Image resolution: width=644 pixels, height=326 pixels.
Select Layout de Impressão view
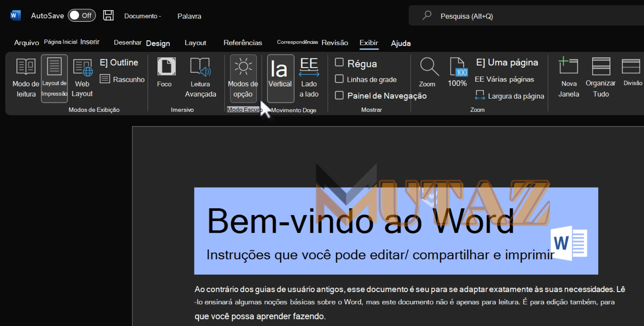pyautogui.click(x=54, y=78)
